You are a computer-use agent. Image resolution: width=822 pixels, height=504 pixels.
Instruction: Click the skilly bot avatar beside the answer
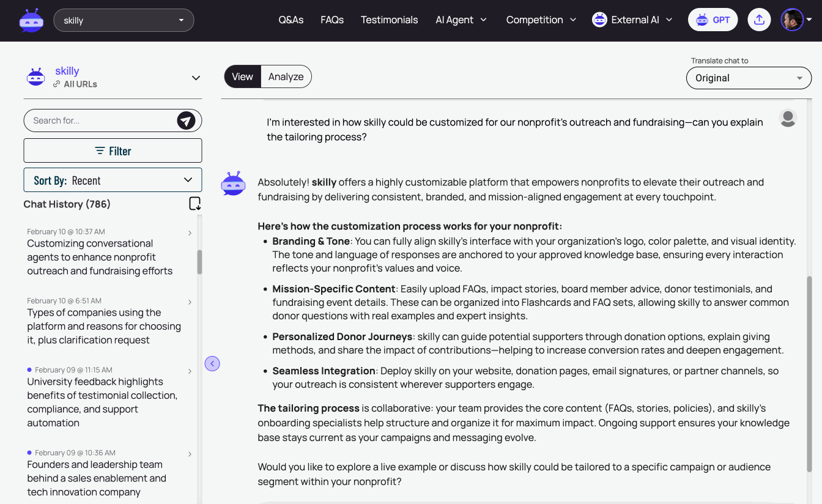point(233,183)
